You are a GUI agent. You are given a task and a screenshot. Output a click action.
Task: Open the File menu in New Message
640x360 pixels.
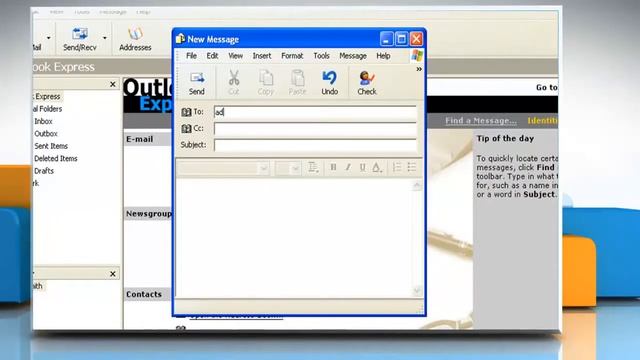coord(191,56)
